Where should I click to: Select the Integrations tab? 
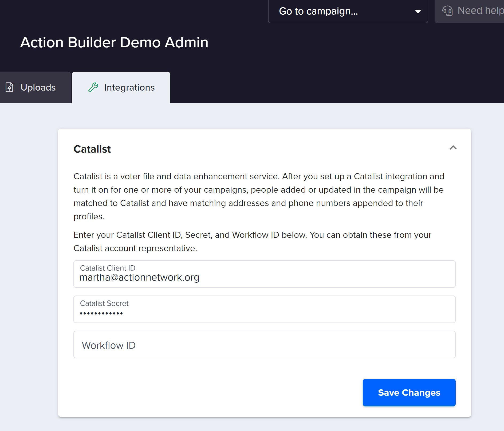pyautogui.click(x=121, y=87)
